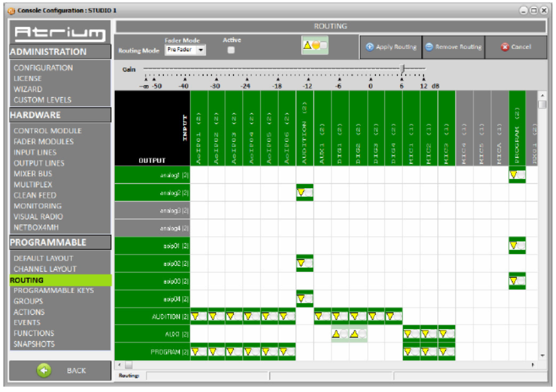Open CONFIGURATION under Administration

43,67
